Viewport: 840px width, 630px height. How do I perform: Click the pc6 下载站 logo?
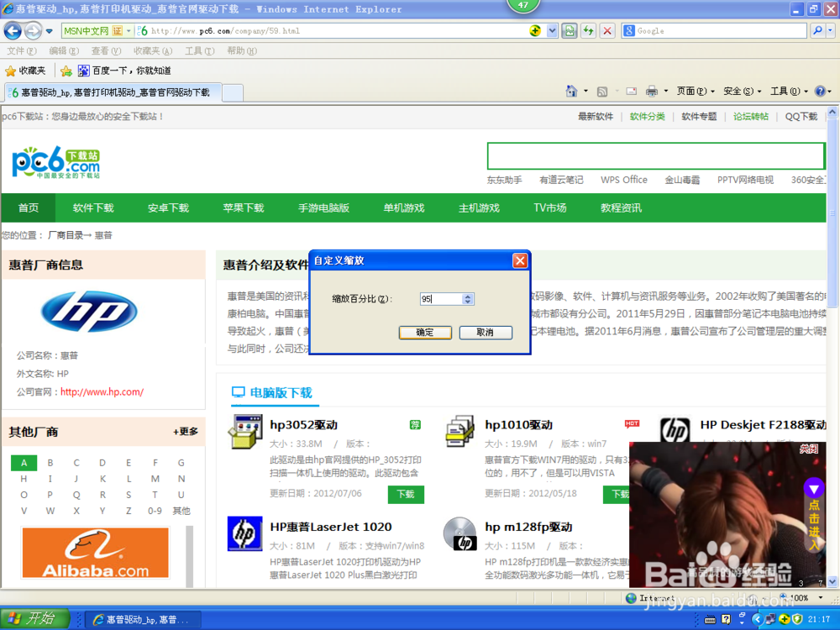coord(55,162)
